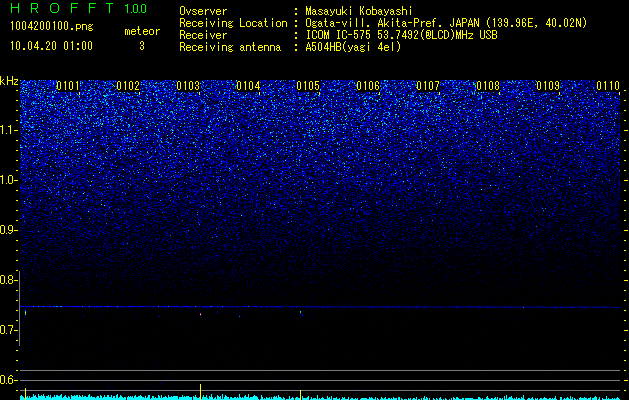
Task: Click observer name Masayuki Kobayashi
Action: tap(358, 11)
